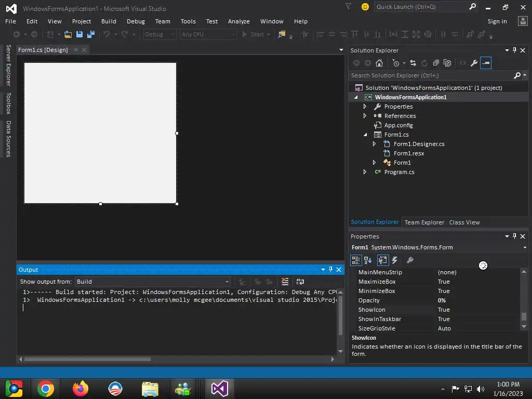Open the Debug configuration dropdown
The width and height of the screenshot is (532, 399).
click(x=159, y=34)
